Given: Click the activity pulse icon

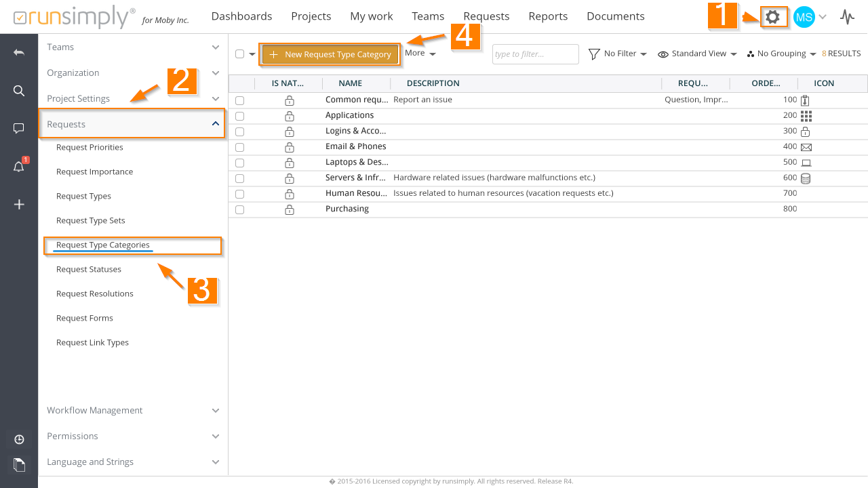Looking at the screenshot, I should pyautogui.click(x=847, y=17).
